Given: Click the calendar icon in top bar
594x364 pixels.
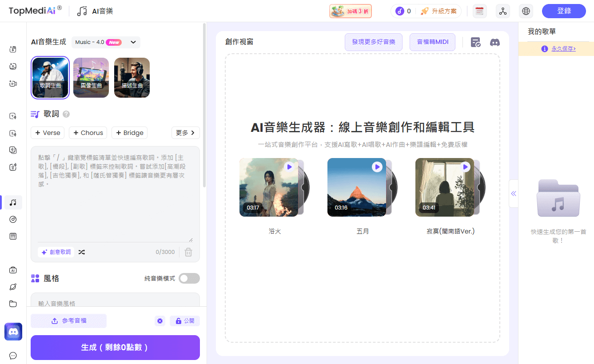Looking at the screenshot, I should pyautogui.click(x=479, y=11).
